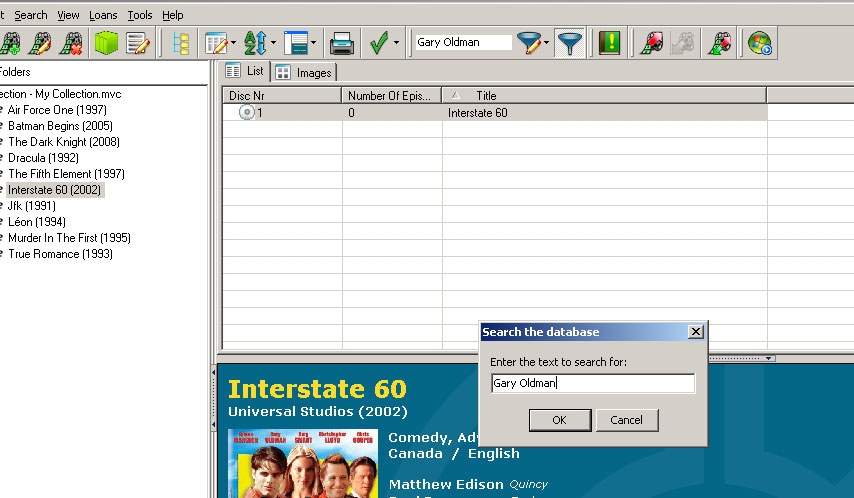Close the Search the database dialog

pyautogui.click(x=696, y=332)
